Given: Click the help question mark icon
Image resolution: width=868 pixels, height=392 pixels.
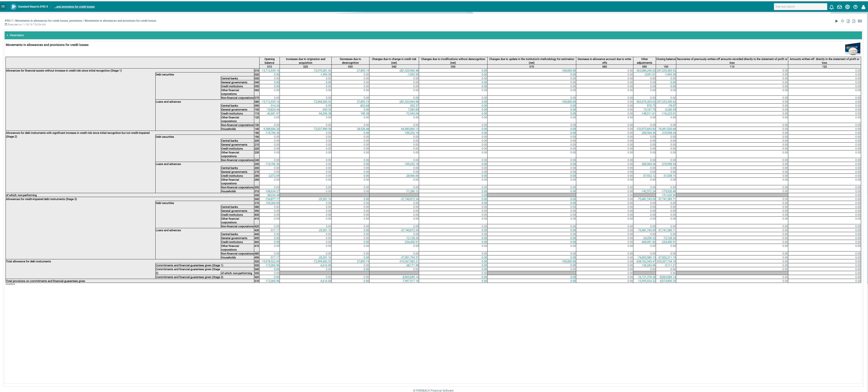Looking at the screenshot, I should click(855, 7).
